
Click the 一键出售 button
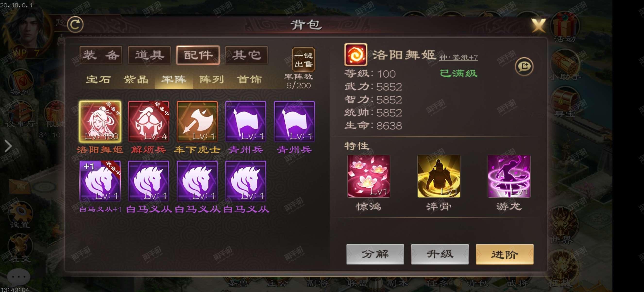[x=303, y=60]
